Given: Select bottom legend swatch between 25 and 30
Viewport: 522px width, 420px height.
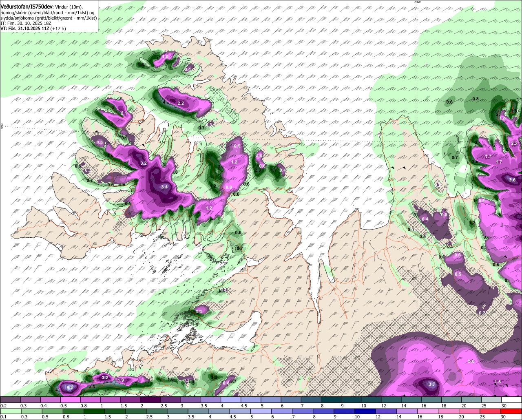Looking at the screenshot, I should [x=491, y=411].
